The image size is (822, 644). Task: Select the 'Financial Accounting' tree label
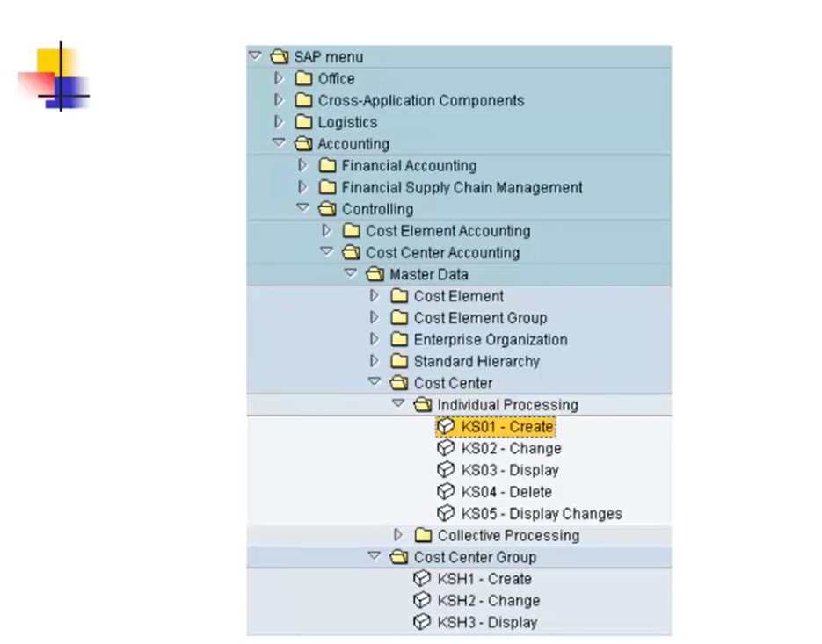[409, 165]
